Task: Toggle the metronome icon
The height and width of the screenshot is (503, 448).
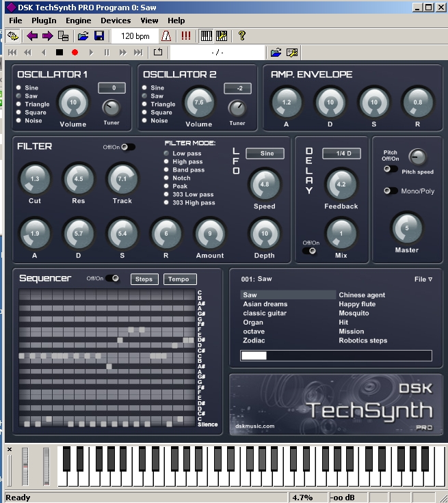Action: pos(166,36)
